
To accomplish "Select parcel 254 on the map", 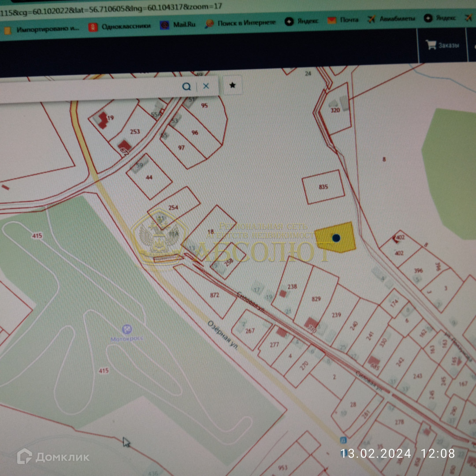I will [x=173, y=208].
